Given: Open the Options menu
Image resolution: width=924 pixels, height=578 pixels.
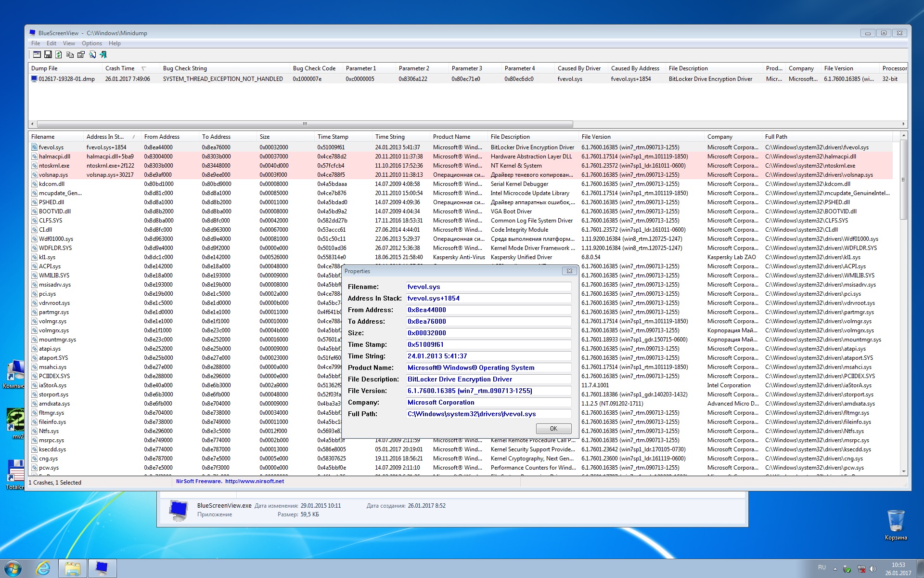Looking at the screenshot, I should (x=91, y=43).
